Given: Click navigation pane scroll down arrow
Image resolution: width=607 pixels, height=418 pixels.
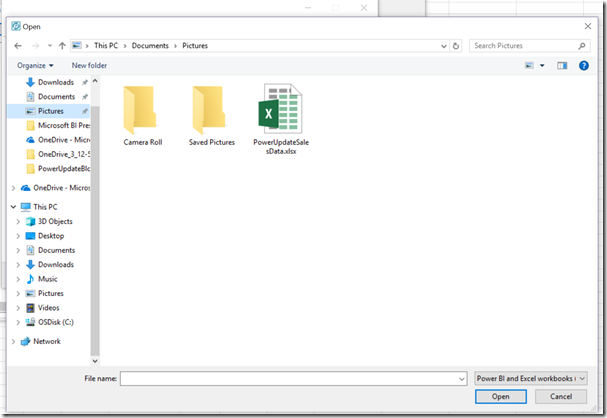Looking at the screenshot, I should click(x=95, y=361).
